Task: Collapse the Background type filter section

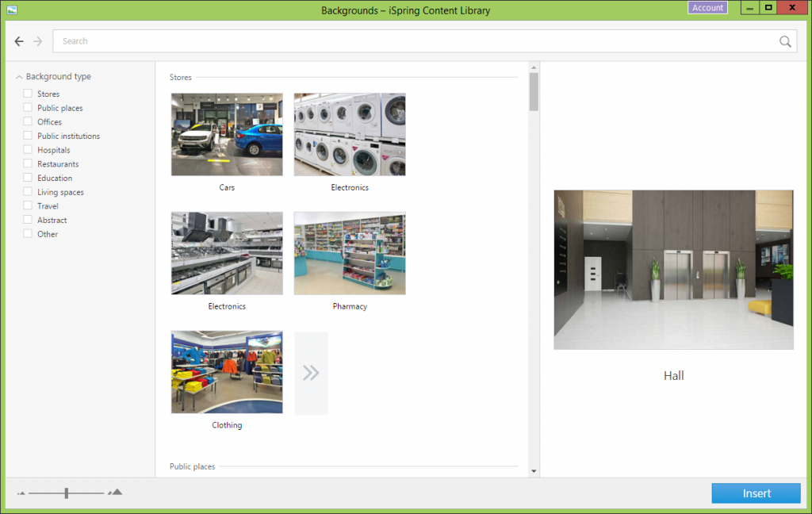Action: (17, 76)
